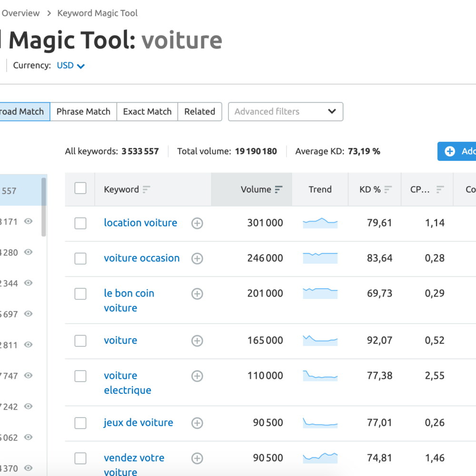Click the CPC column sort icon
The height and width of the screenshot is (476, 476).
click(440, 189)
